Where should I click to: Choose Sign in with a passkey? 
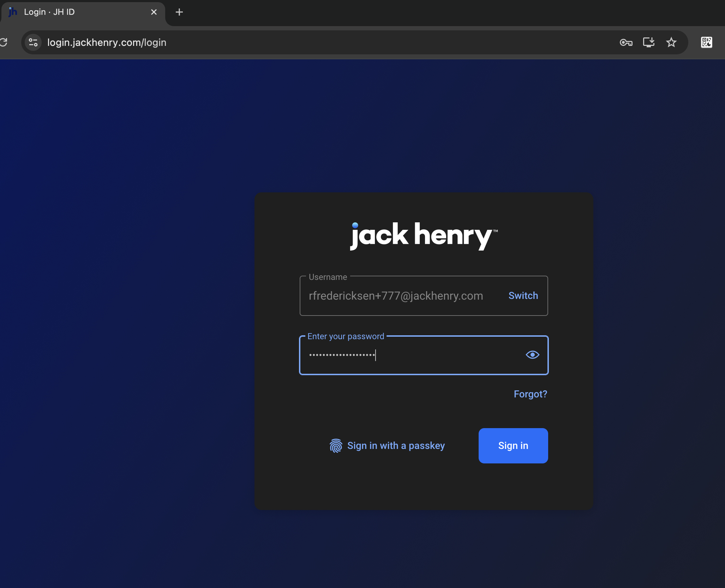click(x=396, y=446)
